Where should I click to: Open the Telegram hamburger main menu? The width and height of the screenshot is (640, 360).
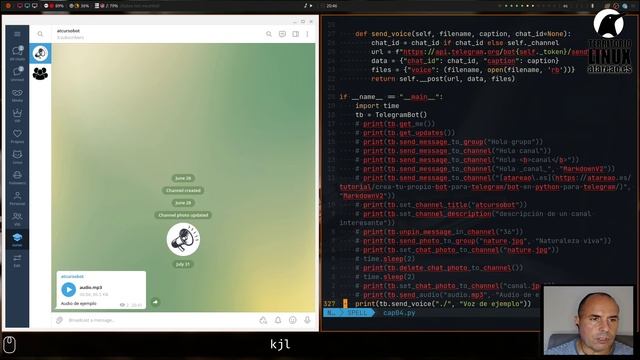[17, 34]
